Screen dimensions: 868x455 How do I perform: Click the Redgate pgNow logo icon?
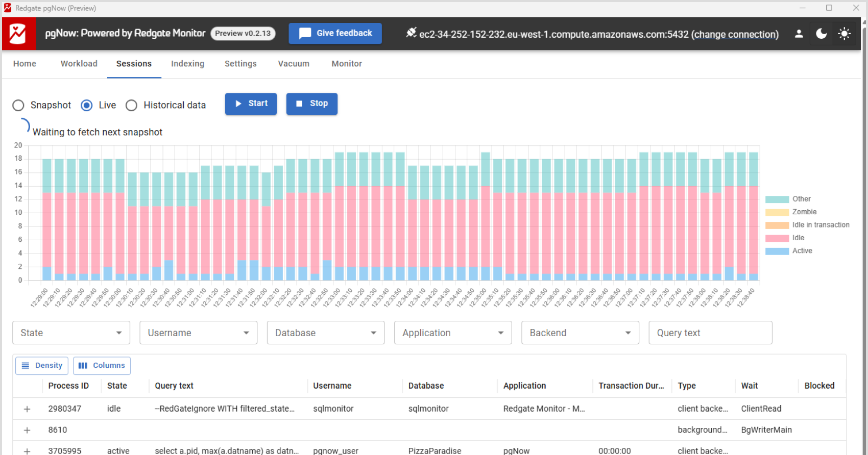pyautogui.click(x=19, y=34)
